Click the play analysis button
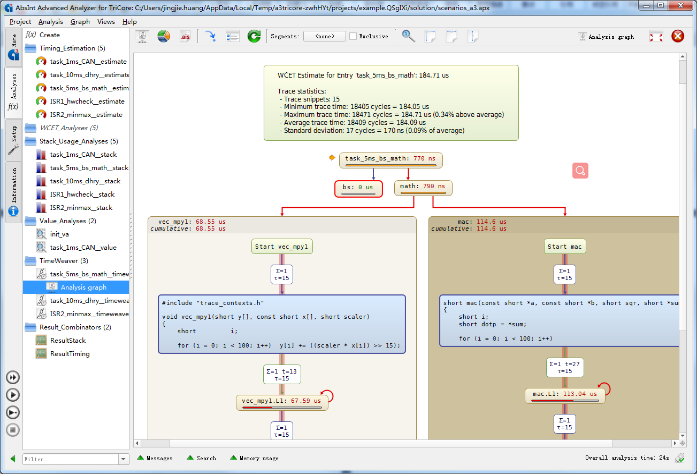The height and width of the screenshot is (474, 697). click(x=13, y=395)
